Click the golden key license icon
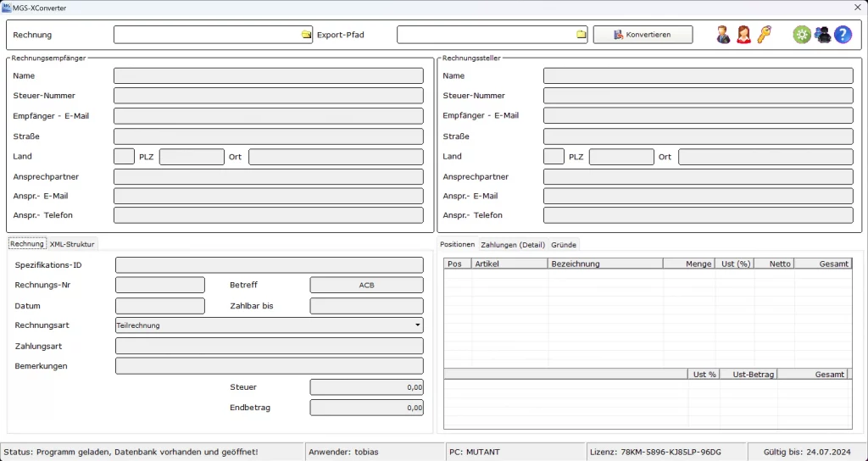Viewport: 868px width, 461px height. pos(764,35)
